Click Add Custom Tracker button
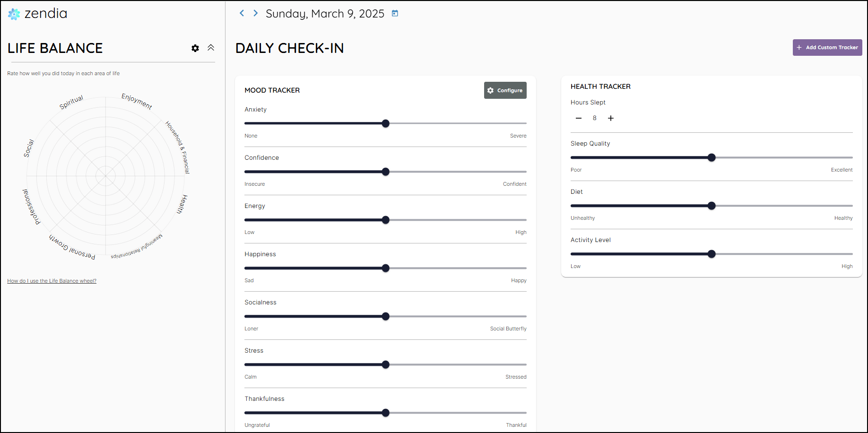 pyautogui.click(x=827, y=47)
